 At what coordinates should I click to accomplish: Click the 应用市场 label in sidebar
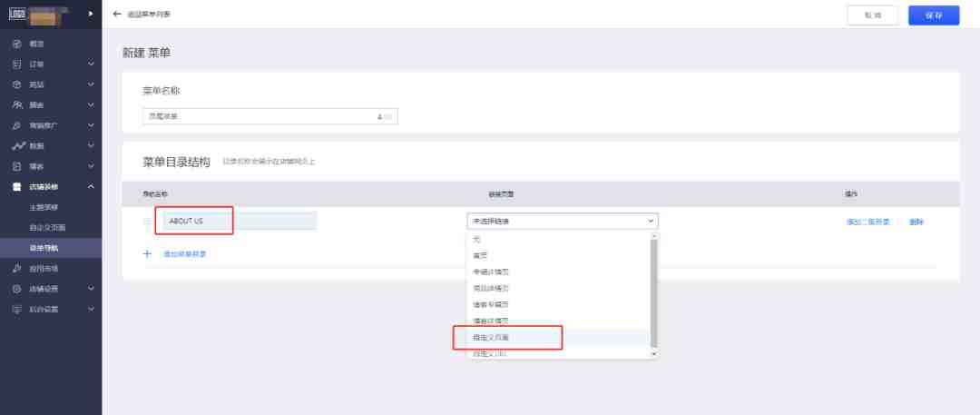pos(44,269)
